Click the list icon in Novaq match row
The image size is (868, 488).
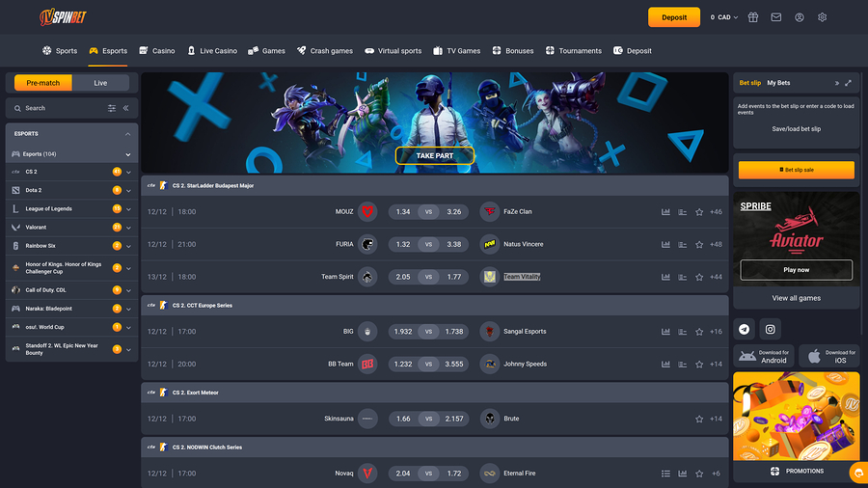pyautogui.click(x=665, y=474)
